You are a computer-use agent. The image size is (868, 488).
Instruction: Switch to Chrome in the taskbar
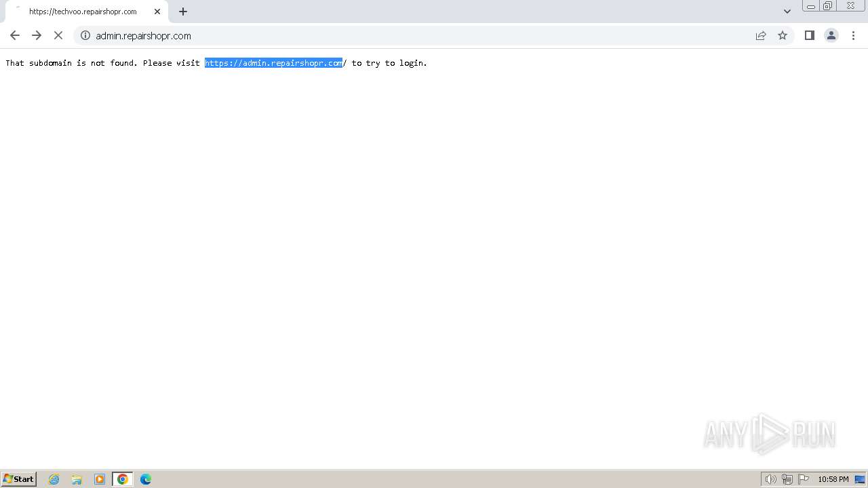coord(123,479)
